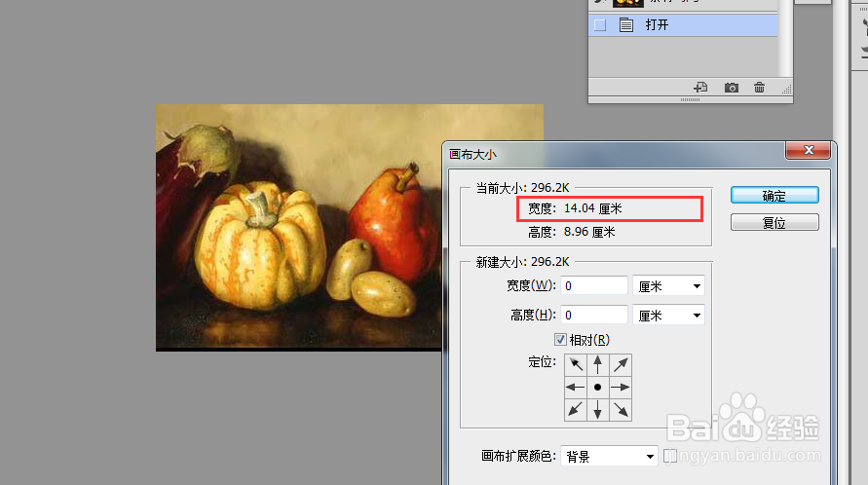Close the 画布大小 dialog
This screenshot has width=868, height=485.
coord(809,150)
